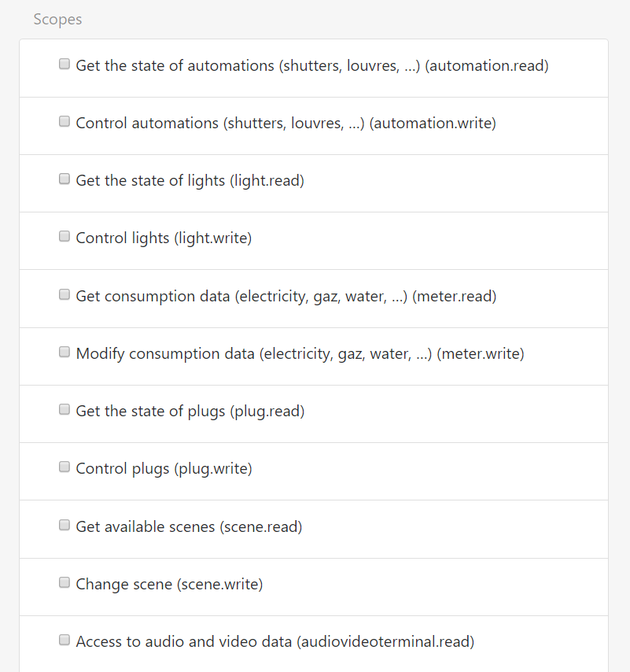
Task: Check the Control lights (light.write) box
Action: (64, 236)
